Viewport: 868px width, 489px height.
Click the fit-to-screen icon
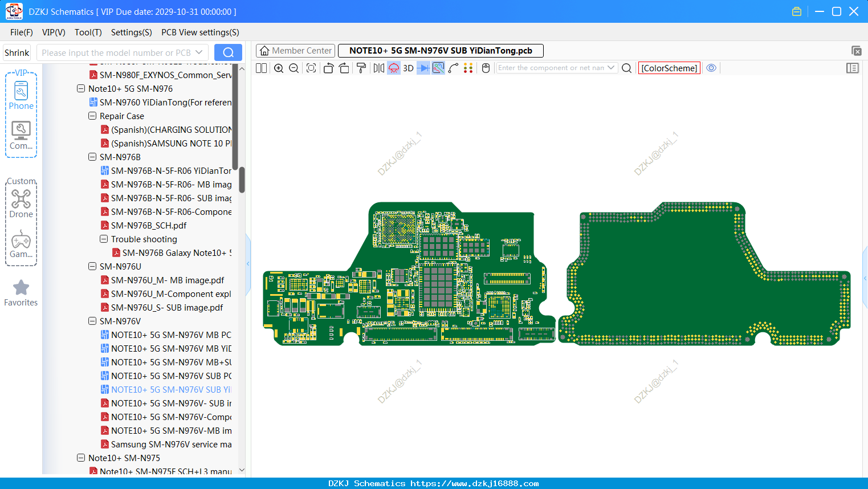pos(311,68)
